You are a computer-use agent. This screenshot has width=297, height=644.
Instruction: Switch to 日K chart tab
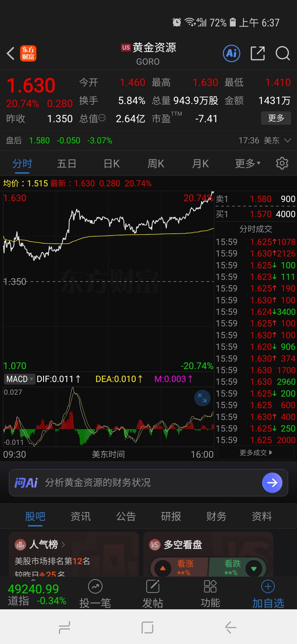coord(112,163)
